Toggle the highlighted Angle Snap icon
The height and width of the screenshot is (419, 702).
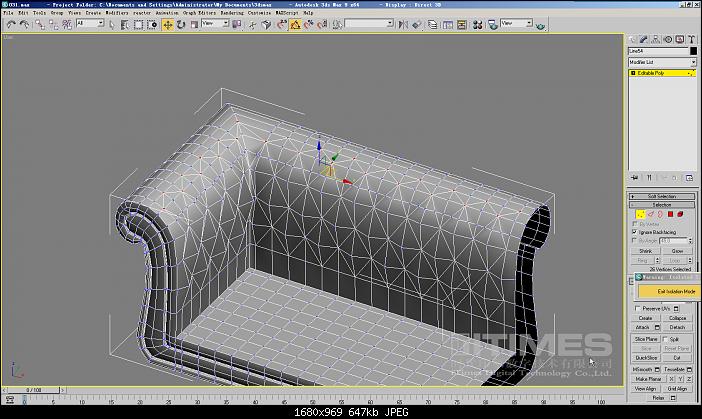point(295,25)
